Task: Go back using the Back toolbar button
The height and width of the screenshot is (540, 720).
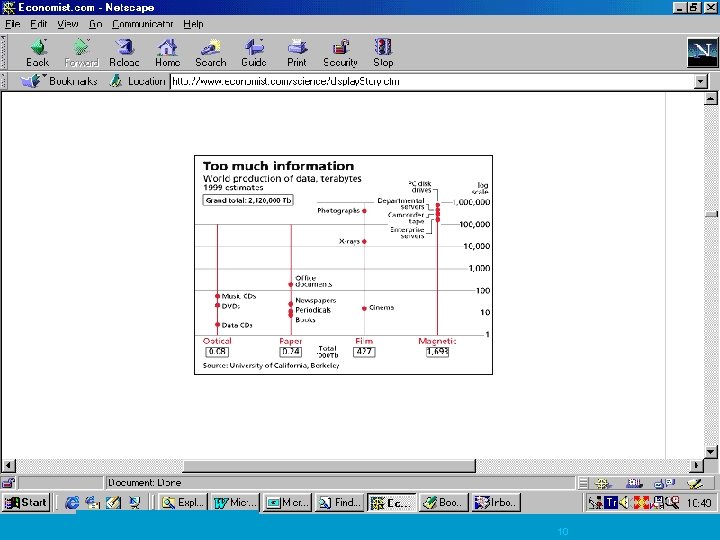Action: pos(38,53)
